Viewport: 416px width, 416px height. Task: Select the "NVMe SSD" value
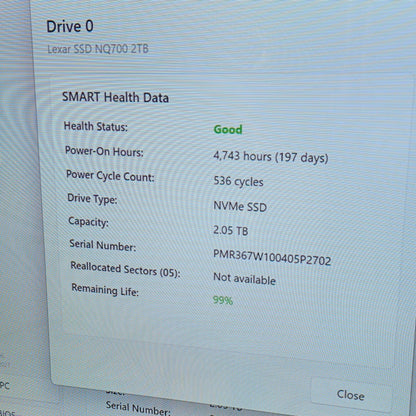click(x=240, y=206)
